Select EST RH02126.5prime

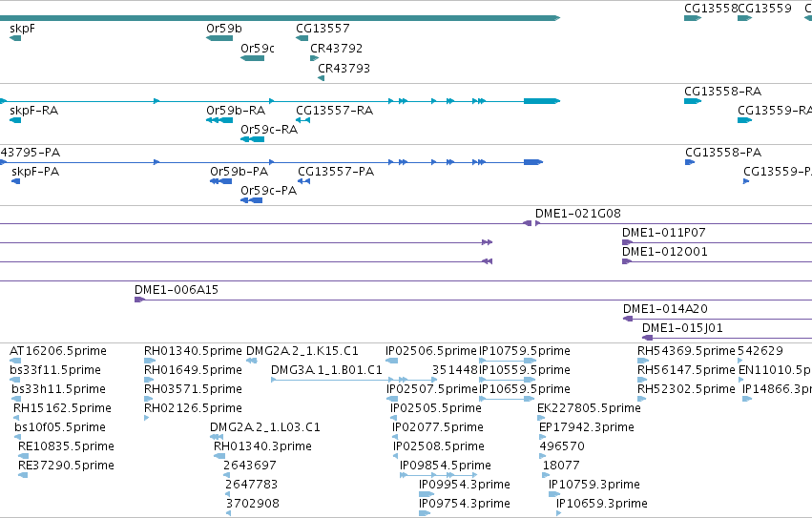[x=147, y=418]
